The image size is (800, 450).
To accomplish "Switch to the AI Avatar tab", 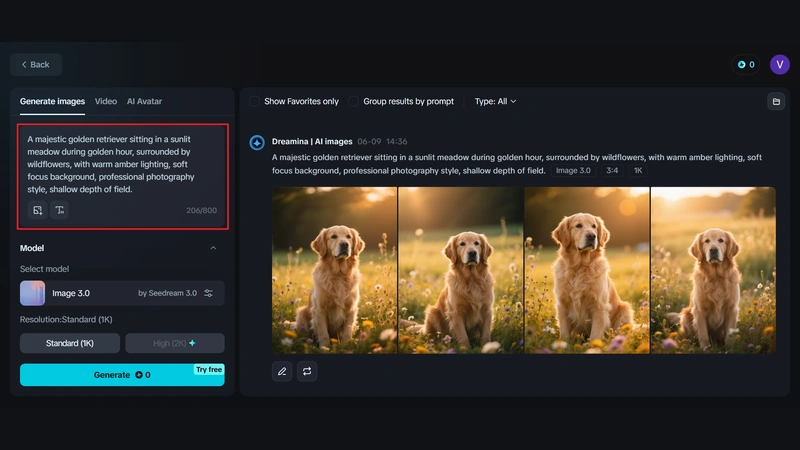I will point(144,102).
